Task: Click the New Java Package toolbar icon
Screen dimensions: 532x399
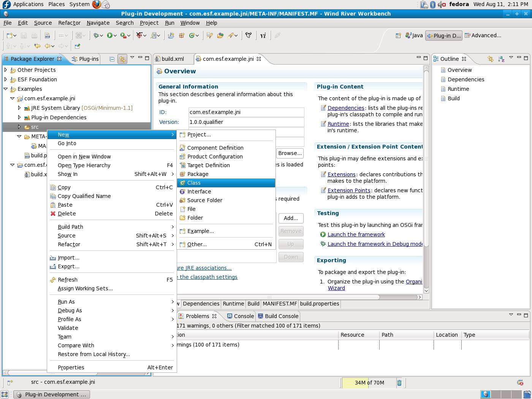Action: pos(182,35)
